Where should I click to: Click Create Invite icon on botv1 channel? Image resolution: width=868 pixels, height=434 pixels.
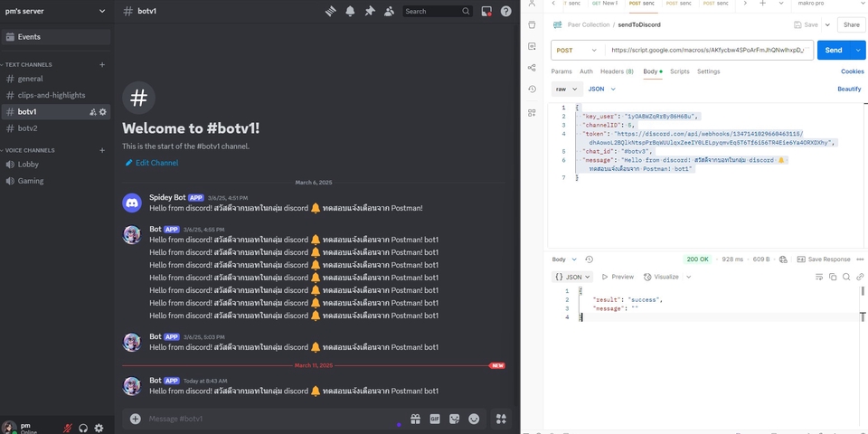(93, 112)
